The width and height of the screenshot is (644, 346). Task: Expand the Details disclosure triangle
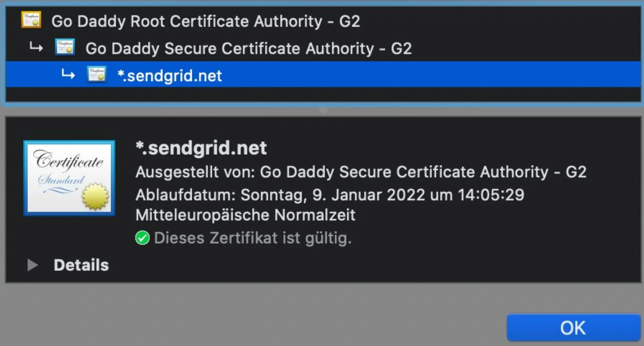tap(33, 265)
